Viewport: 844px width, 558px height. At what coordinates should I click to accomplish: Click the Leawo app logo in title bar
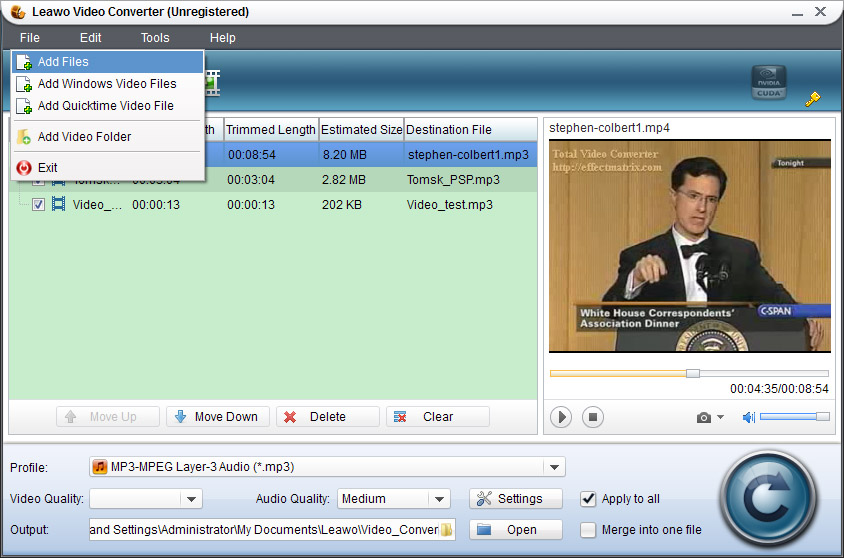[18, 11]
